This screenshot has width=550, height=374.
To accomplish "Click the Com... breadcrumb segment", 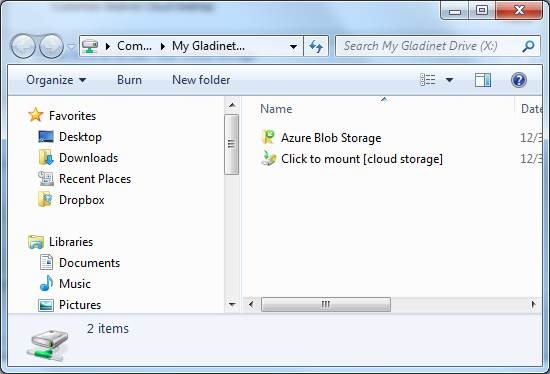I will click(134, 46).
